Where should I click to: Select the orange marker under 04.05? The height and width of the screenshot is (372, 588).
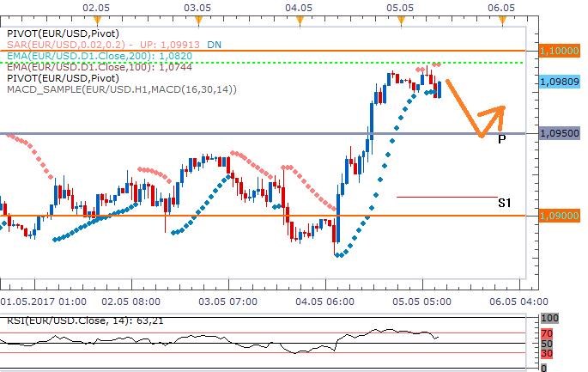click(300, 18)
